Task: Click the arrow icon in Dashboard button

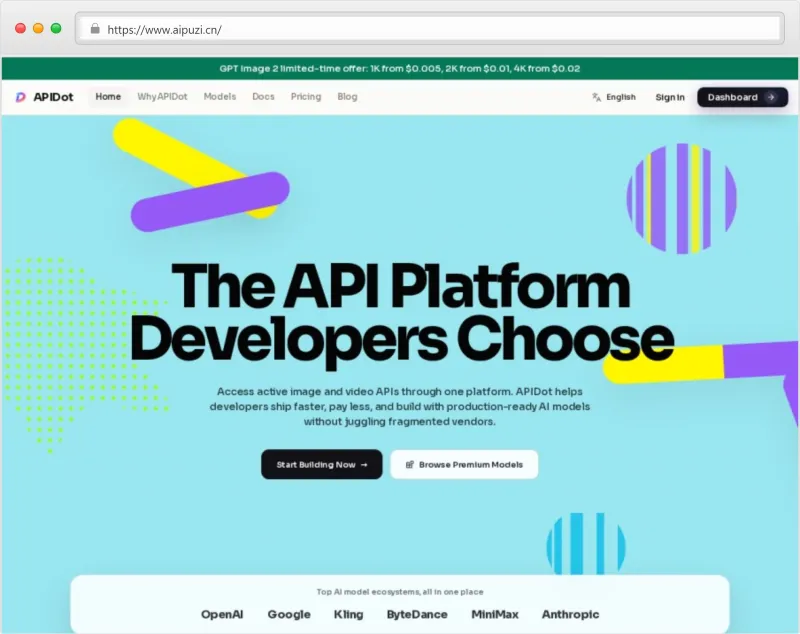Action: [771, 97]
